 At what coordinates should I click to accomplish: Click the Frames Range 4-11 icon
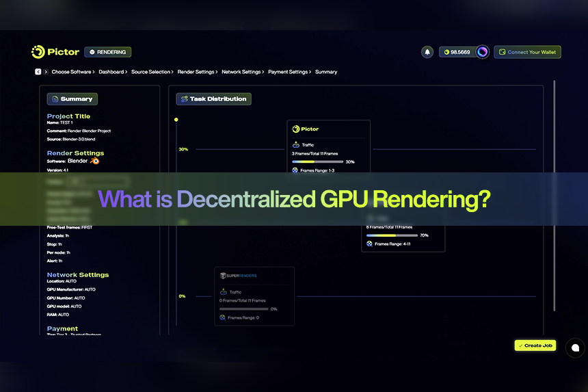369,244
